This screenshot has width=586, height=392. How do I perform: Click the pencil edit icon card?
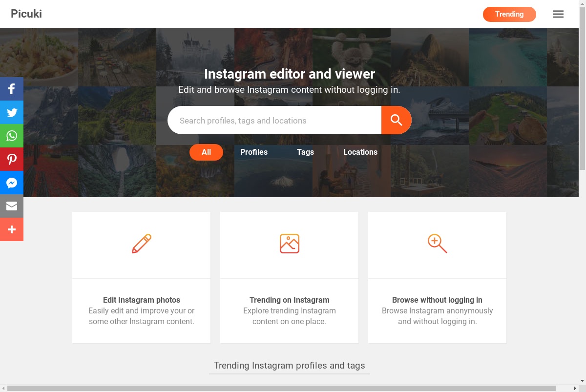pos(142,244)
